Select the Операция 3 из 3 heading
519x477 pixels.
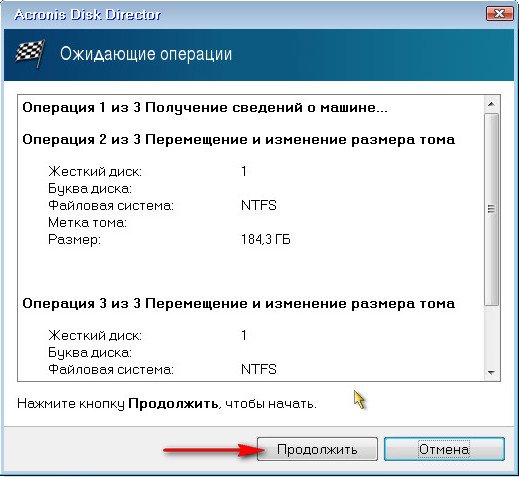(x=238, y=303)
